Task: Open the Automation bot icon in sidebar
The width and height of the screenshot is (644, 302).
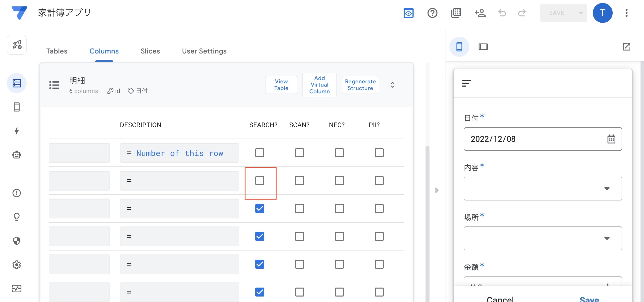Action: (16, 155)
